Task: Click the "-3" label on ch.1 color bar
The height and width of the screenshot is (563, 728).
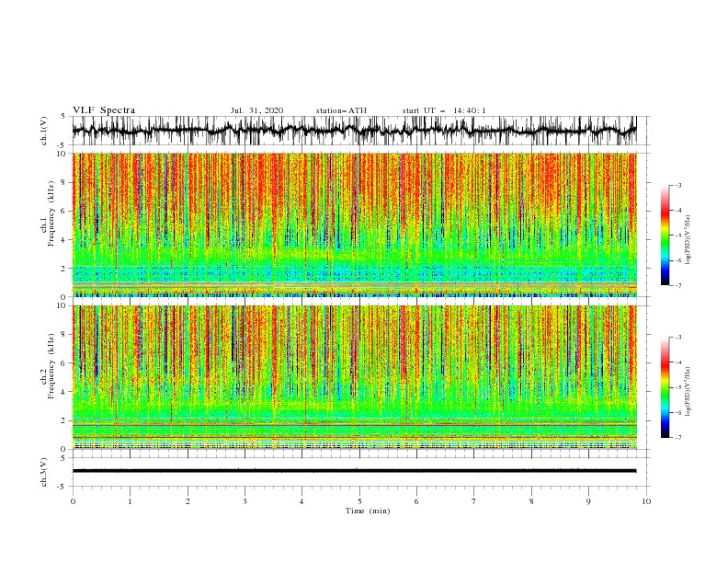Action: point(678,186)
